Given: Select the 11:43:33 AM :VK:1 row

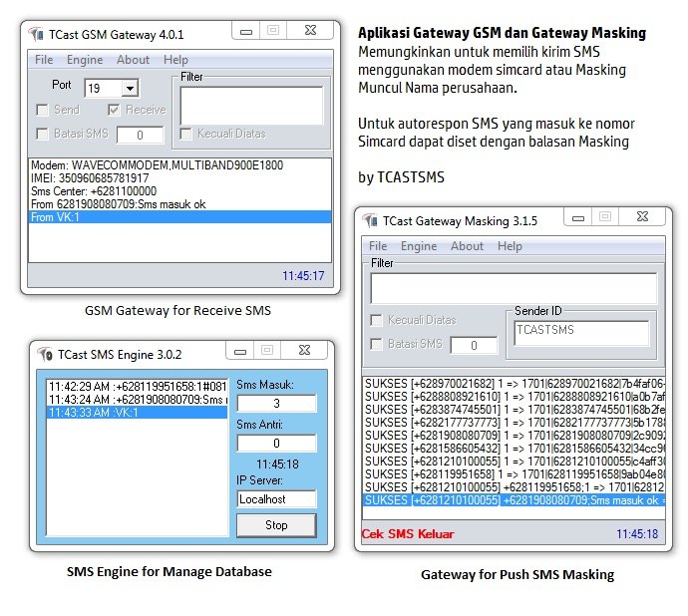Looking at the screenshot, I should click(x=137, y=413).
